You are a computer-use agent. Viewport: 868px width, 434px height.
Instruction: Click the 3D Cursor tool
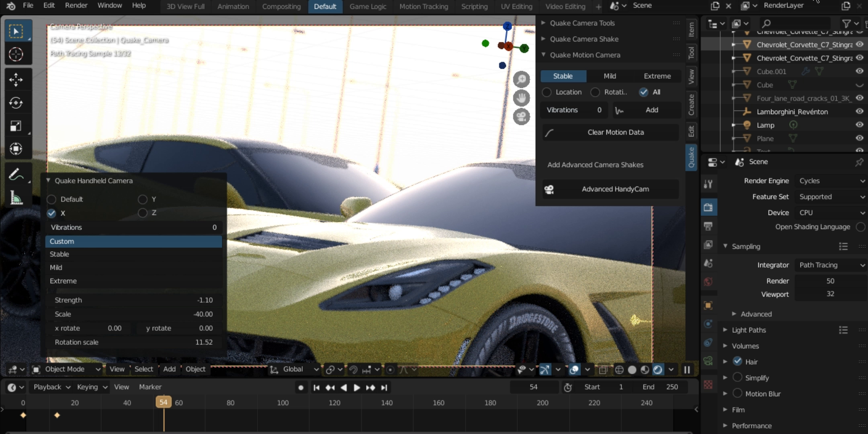16,54
